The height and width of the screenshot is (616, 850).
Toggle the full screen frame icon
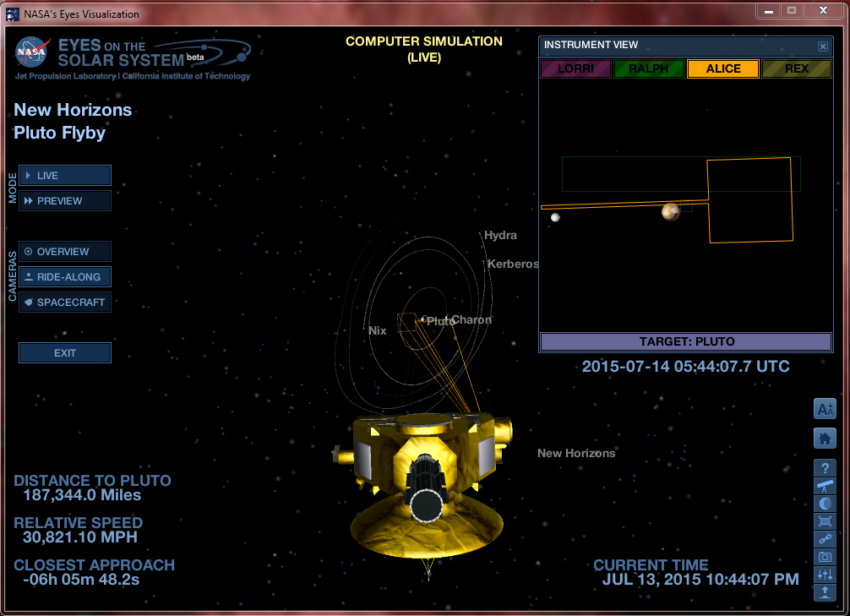point(825,521)
